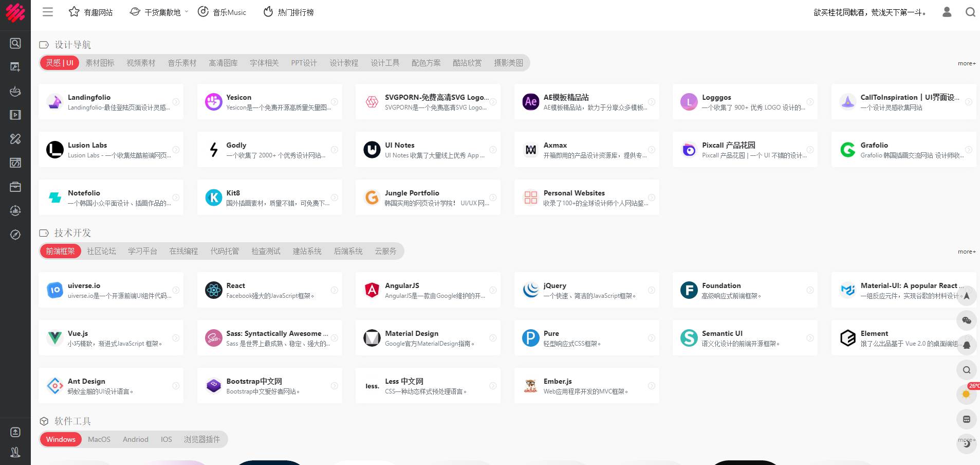Viewport: 980px width, 465px height.
Task: Click more+ link beside 设计导航 tabs
Action: 967,63
